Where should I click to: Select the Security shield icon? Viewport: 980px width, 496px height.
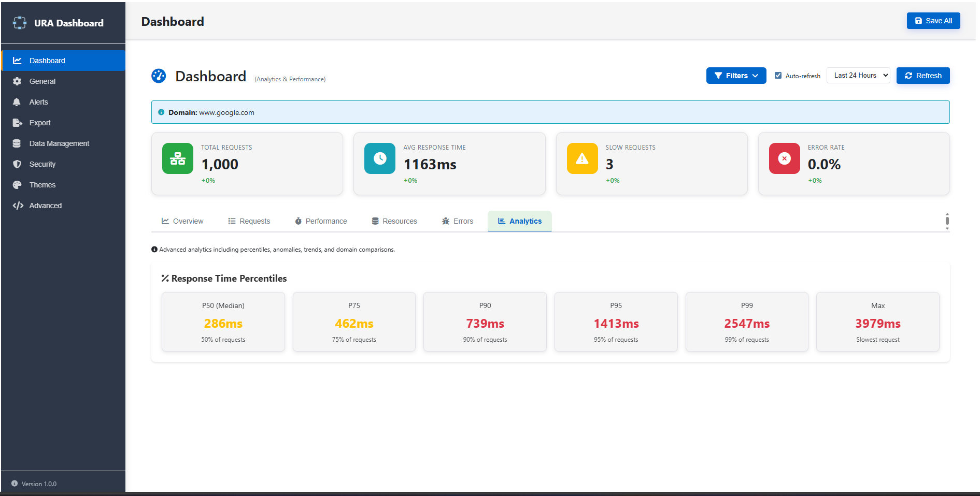(x=18, y=164)
